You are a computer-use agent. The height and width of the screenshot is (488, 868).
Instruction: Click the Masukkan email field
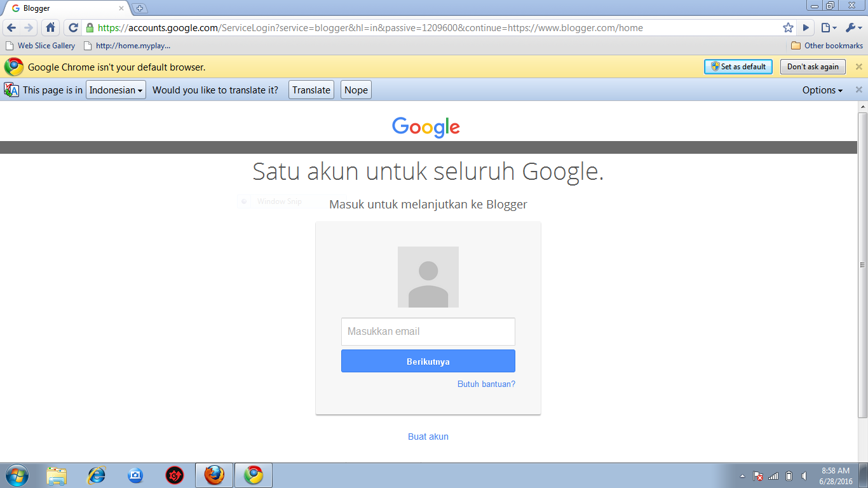click(428, 332)
